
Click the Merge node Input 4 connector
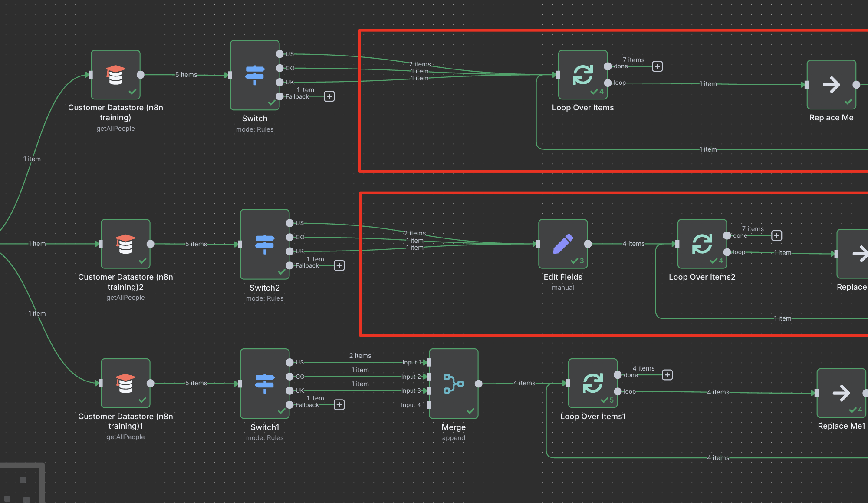coord(429,405)
